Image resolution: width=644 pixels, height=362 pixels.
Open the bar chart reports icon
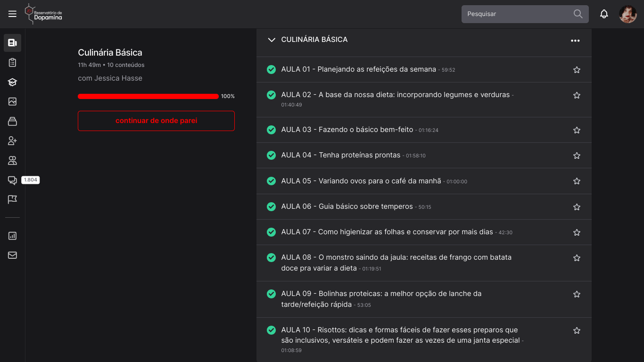pyautogui.click(x=12, y=236)
